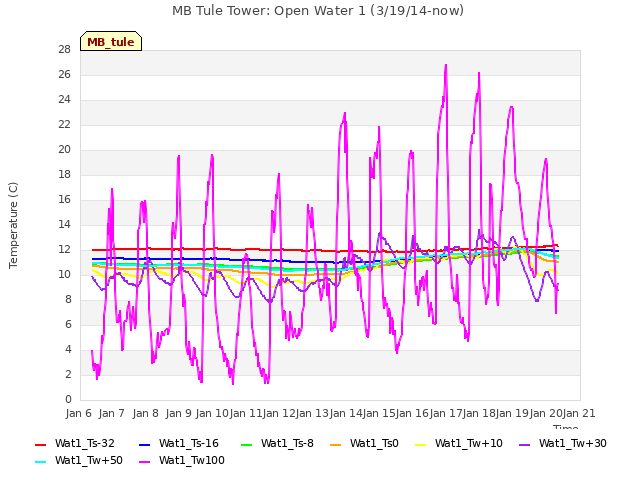Click the green Wat1_Ts-8 legend swatch
The height and width of the screenshot is (480, 640).
(247, 444)
